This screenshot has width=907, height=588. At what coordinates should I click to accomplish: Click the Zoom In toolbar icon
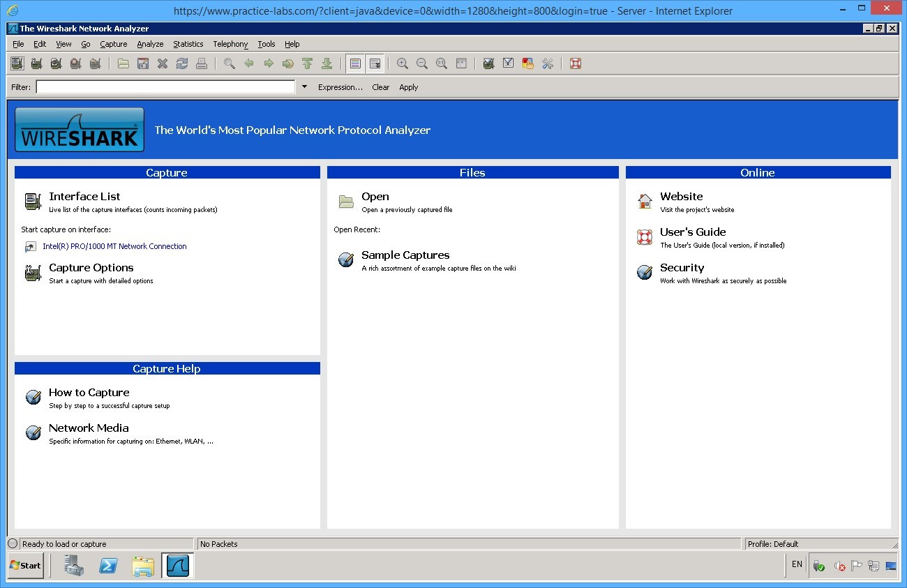403,63
